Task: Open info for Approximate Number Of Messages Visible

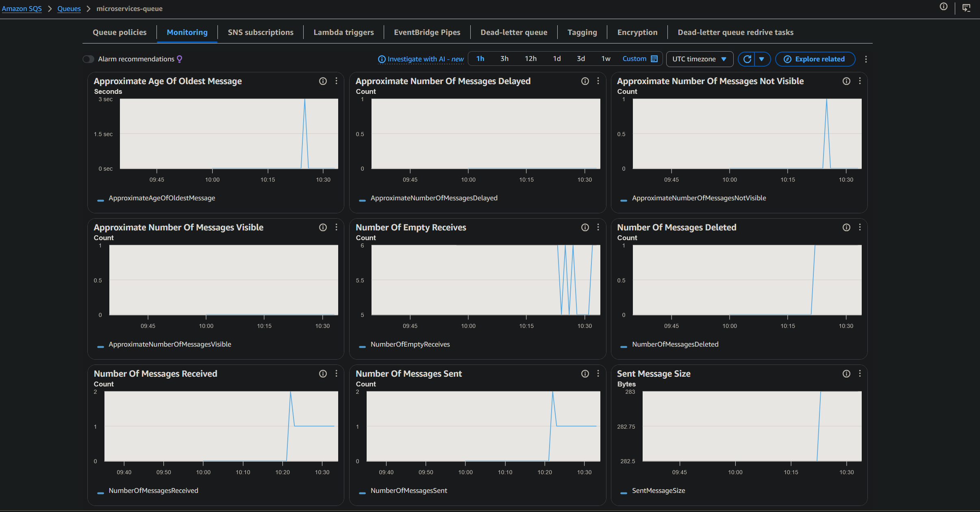Action: (323, 228)
